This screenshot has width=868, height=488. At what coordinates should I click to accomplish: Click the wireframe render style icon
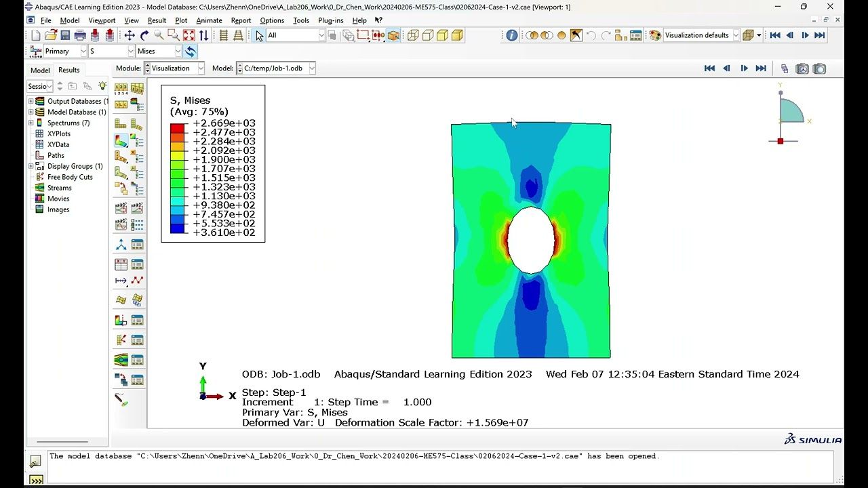click(x=412, y=35)
